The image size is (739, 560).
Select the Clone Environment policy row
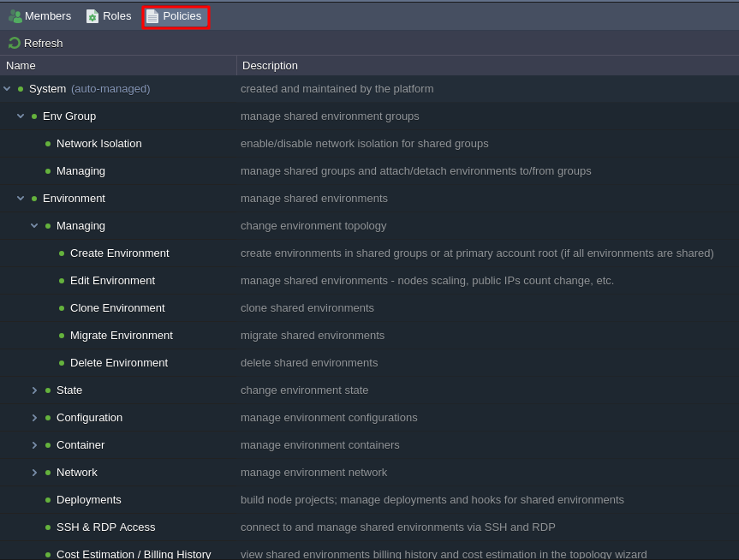coord(117,308)
